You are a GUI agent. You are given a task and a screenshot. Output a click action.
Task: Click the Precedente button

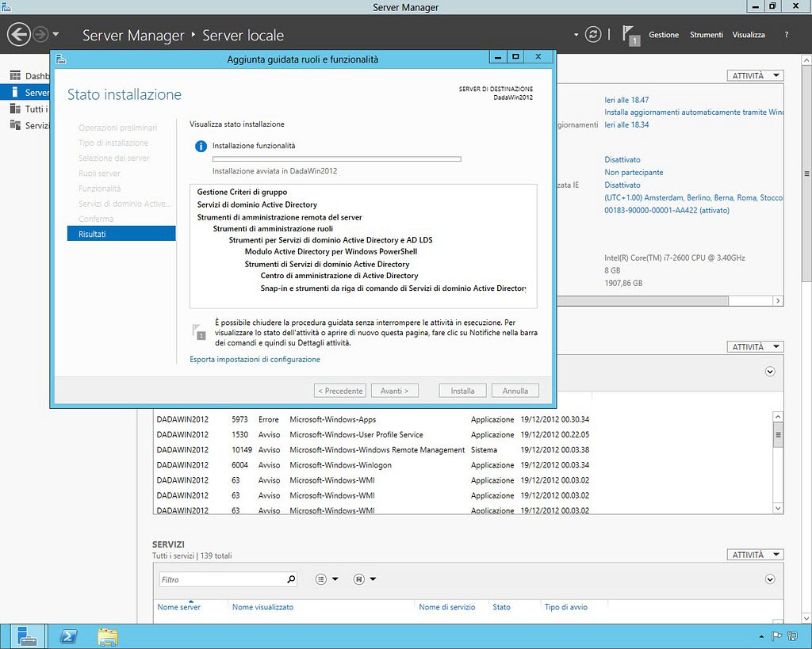coord(339,391)
